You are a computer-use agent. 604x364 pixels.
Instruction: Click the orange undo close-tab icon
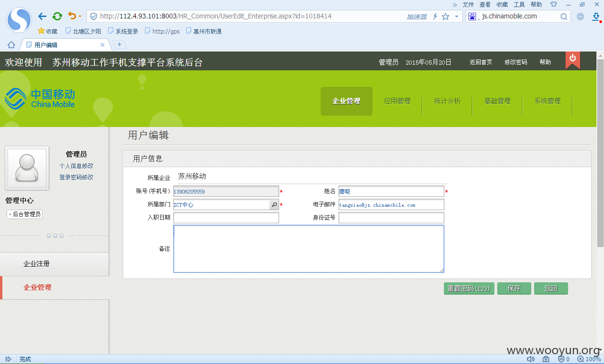click(x=72, y=16)
